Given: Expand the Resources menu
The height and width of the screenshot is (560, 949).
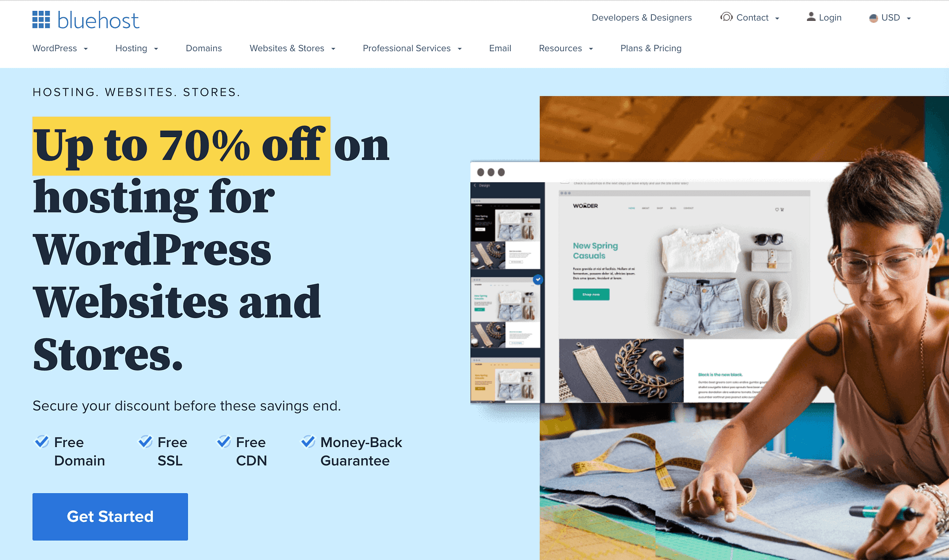Looking at the screenshot, I should 565,48.
